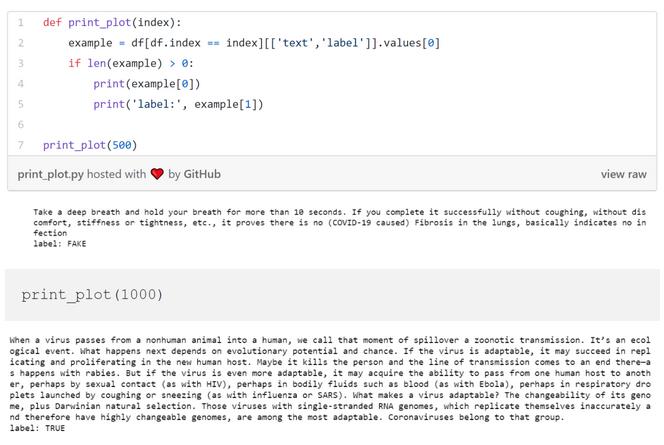The width and height of the screenshot is (664, 445).
Task: Click the empty line number 6
Action: (x=20, y=125)
